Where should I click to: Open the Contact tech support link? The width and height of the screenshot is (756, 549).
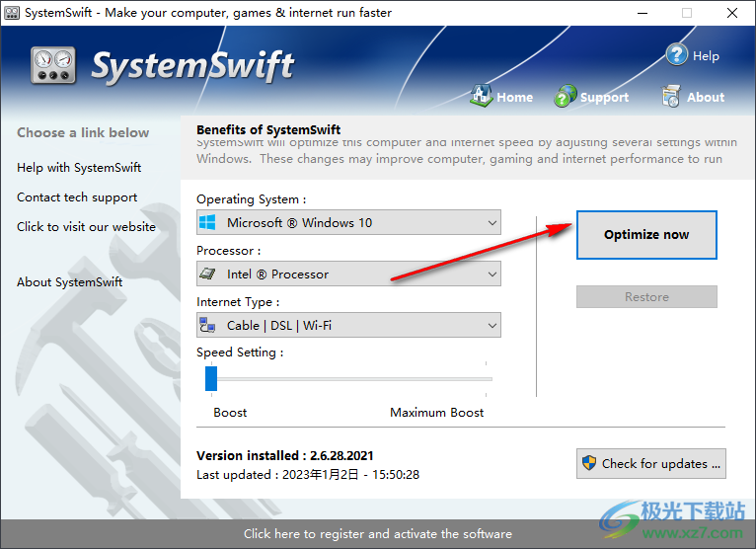pos(77,197)
